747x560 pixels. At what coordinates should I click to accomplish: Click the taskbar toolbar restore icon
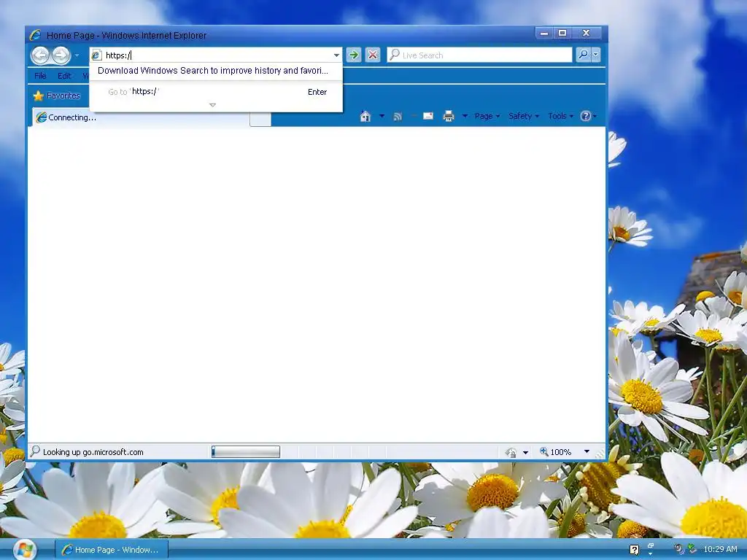click(651, 547)
